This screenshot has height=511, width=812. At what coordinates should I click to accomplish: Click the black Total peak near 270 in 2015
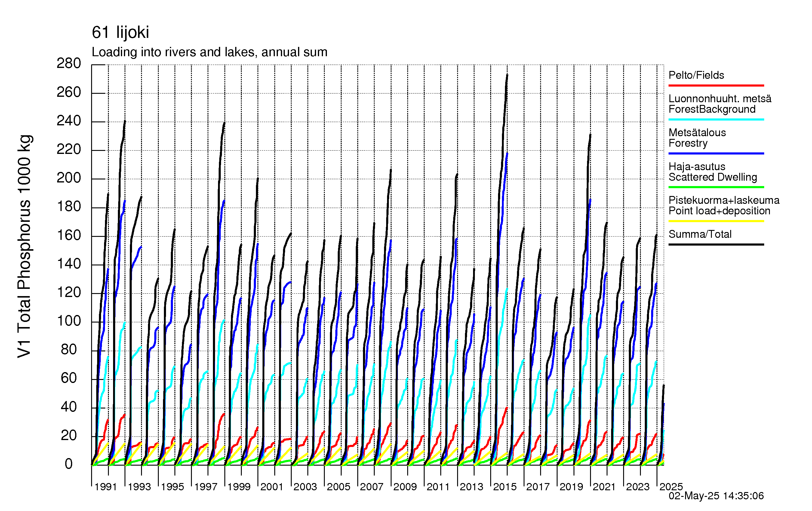507,75
